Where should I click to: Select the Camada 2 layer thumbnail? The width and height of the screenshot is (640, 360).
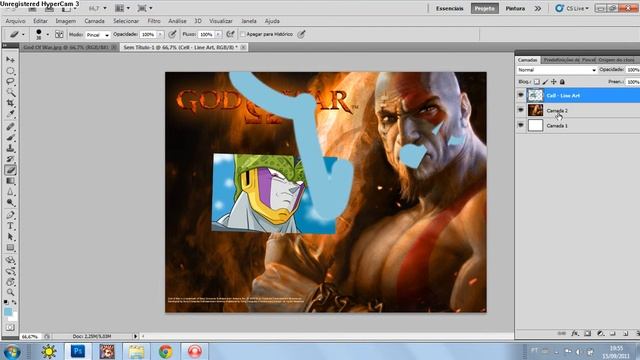pos(535,110)
